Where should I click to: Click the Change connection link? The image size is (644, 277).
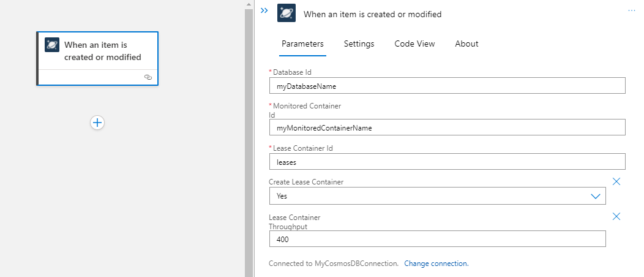(x=436, y=264)
